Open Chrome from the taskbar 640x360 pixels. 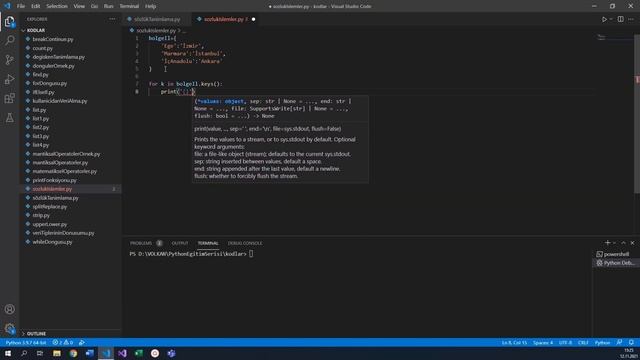(x=73, y=353)
